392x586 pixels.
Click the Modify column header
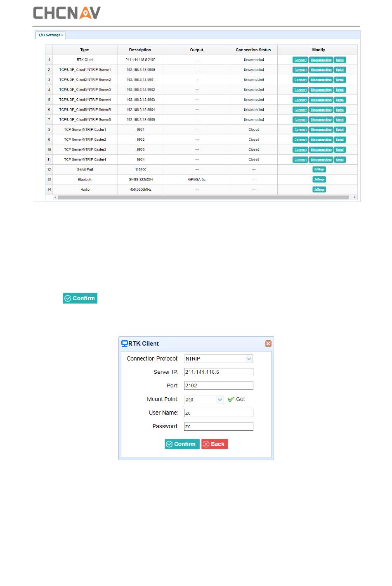pos(318,50)
